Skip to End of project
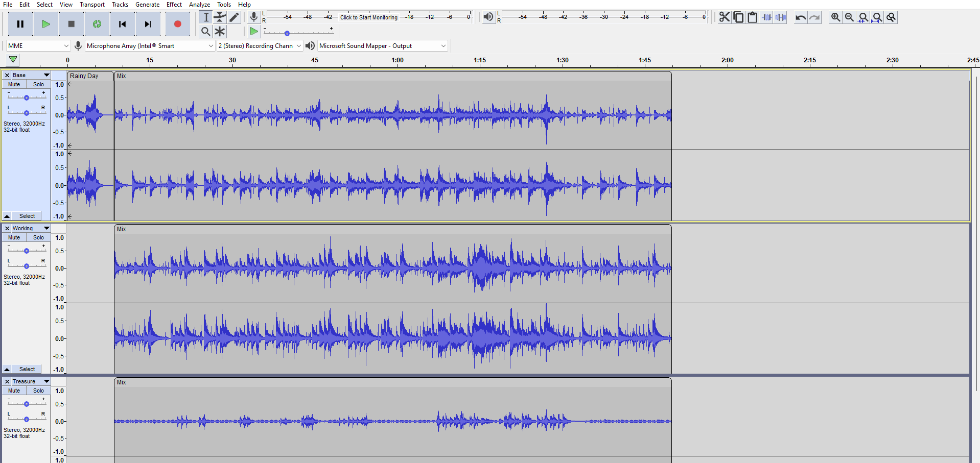 coord(148,24)
